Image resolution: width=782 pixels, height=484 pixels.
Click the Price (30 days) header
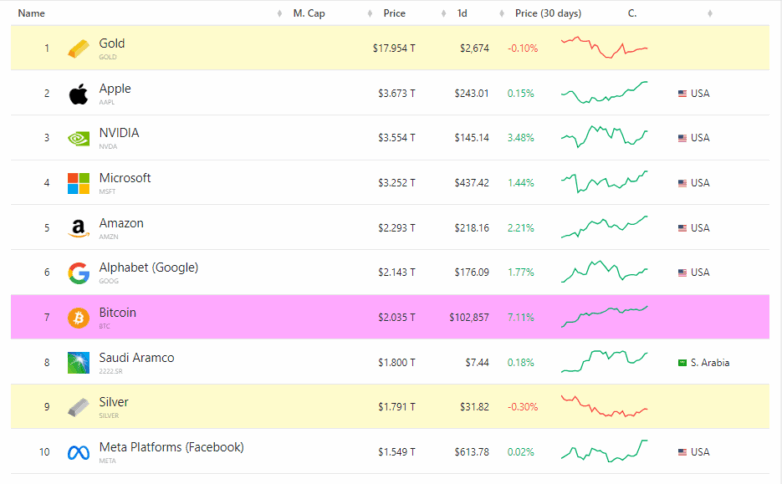pyautogui.click(x=548, y=13)
